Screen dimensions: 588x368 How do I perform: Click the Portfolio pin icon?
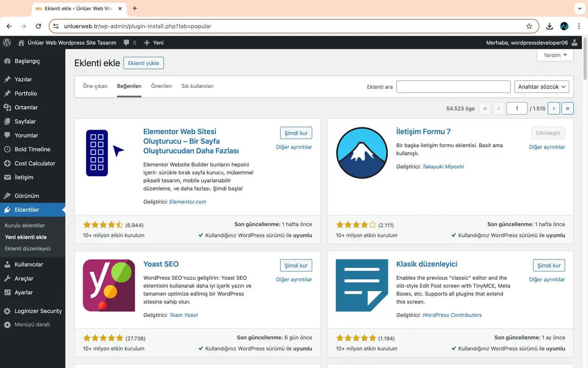pos(7,93)
